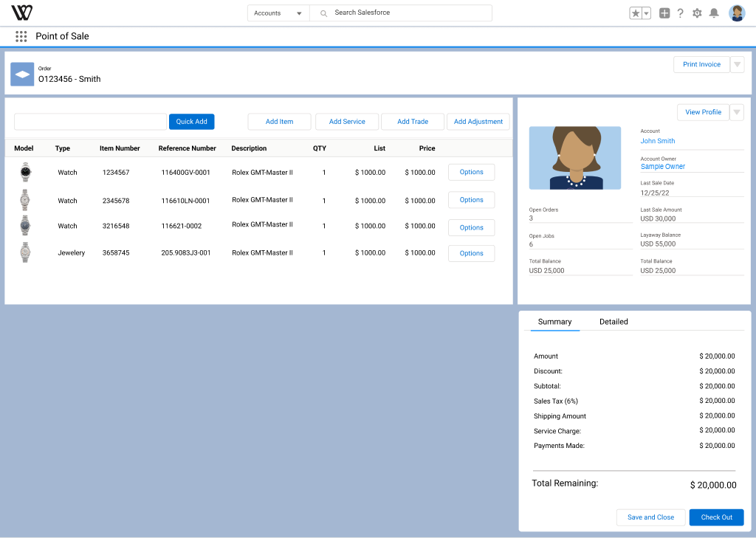
Task: Open the John Smith account link
Action: [658, 141]
